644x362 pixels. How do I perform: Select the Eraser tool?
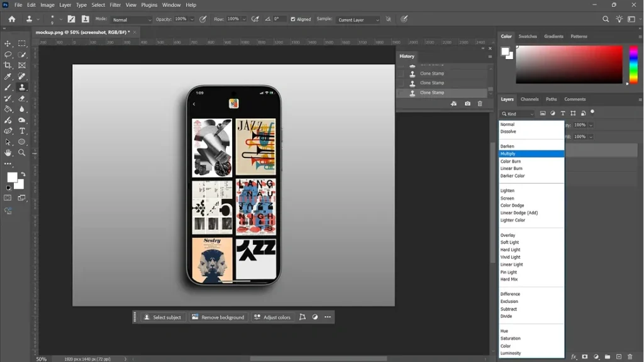point(22,98)
